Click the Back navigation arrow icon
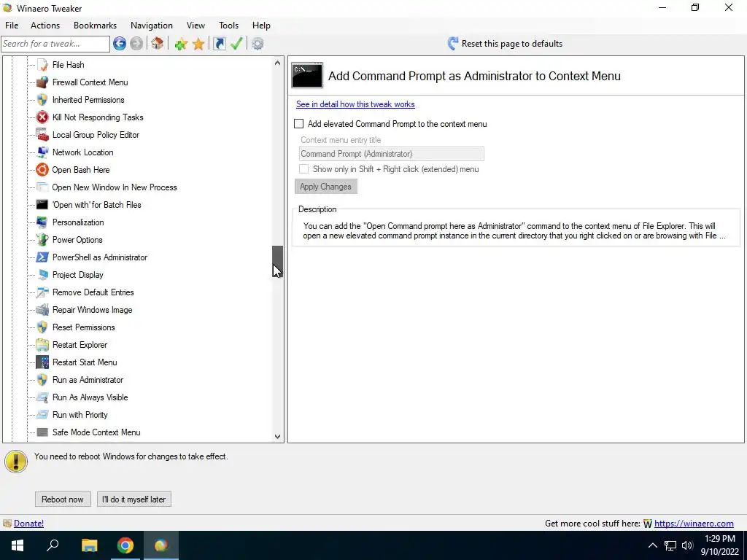747x560 pixels. click(x=120, y=44)
